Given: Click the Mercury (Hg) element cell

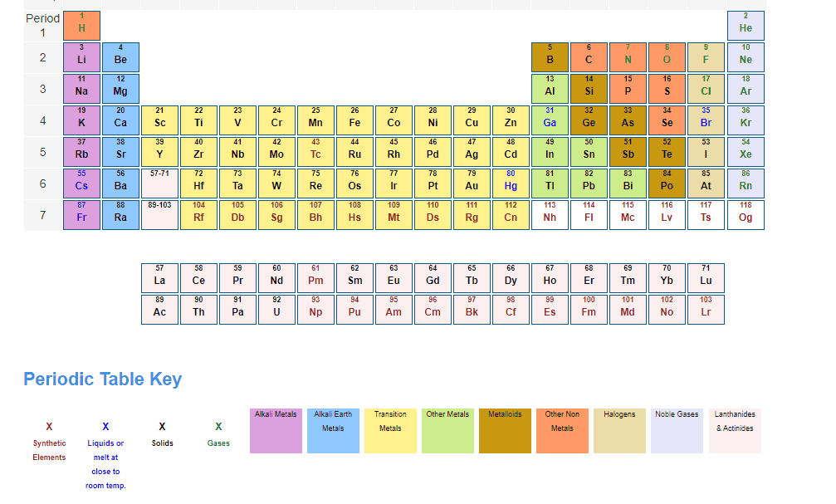Looking at the screenshot, I should (511, 183).
